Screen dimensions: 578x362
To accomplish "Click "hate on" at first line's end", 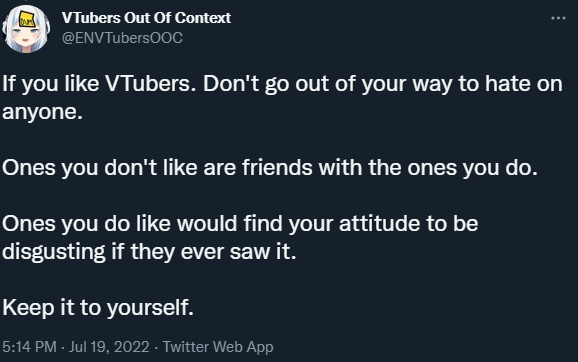I will tap(524, 84).
